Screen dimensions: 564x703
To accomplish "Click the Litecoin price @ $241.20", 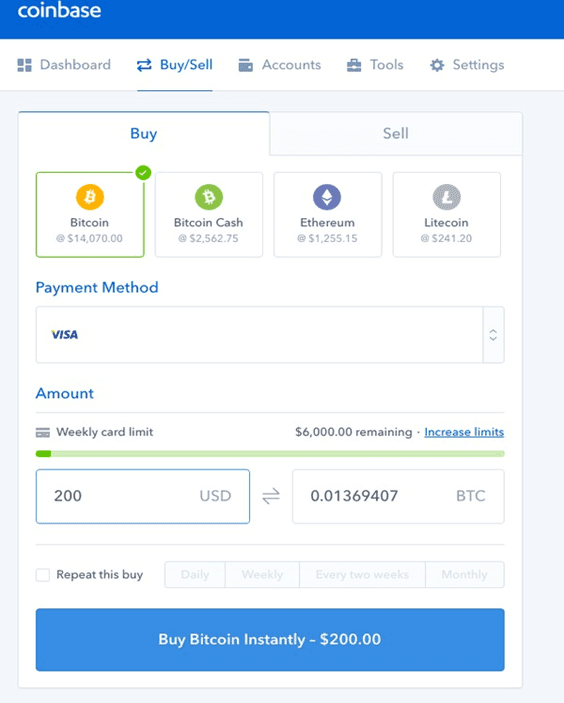I will click(447, 239).
